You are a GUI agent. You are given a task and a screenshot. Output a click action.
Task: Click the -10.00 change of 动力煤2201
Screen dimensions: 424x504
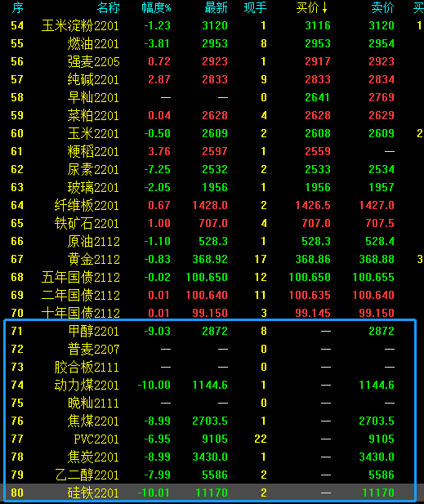pos(154,385)
